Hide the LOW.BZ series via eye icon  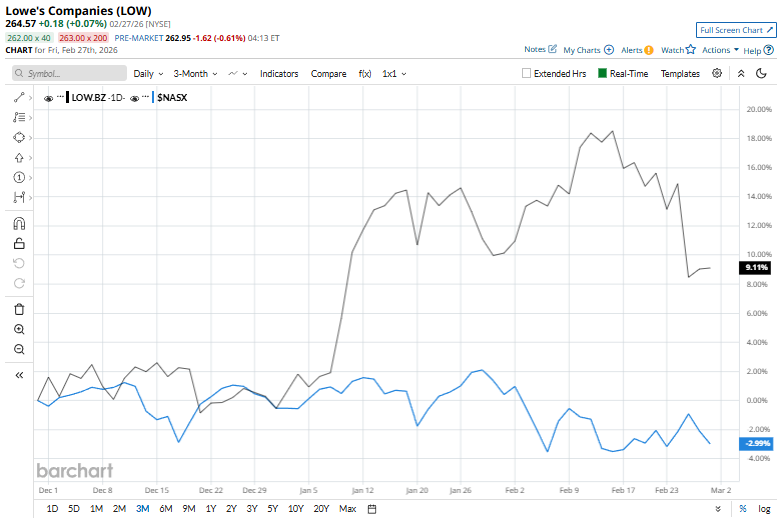[x=49, y=97]
